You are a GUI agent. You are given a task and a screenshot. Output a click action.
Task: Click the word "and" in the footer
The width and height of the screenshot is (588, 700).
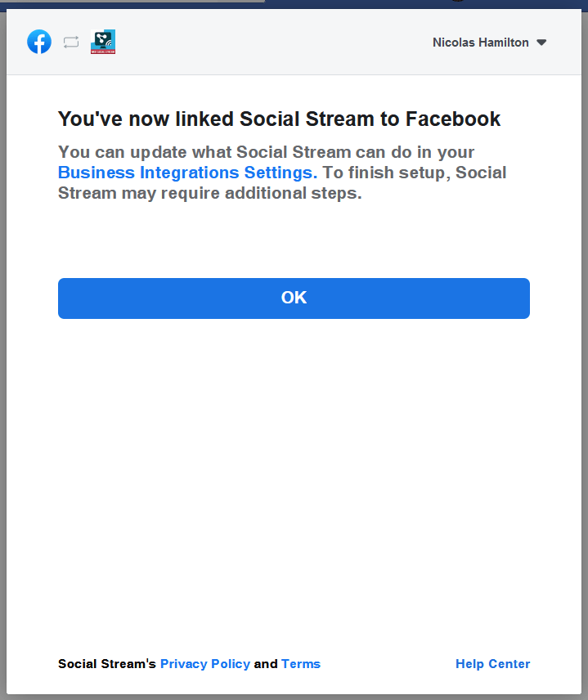pos(266,664)
